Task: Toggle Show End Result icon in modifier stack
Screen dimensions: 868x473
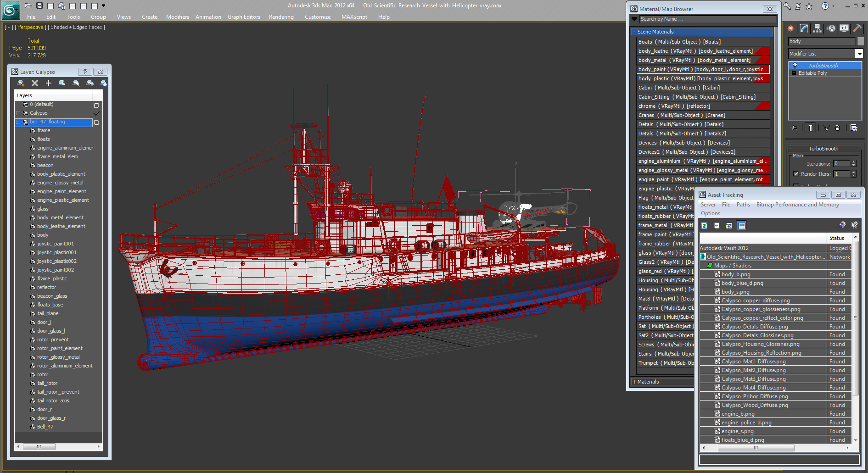Action: coord(811,128)
